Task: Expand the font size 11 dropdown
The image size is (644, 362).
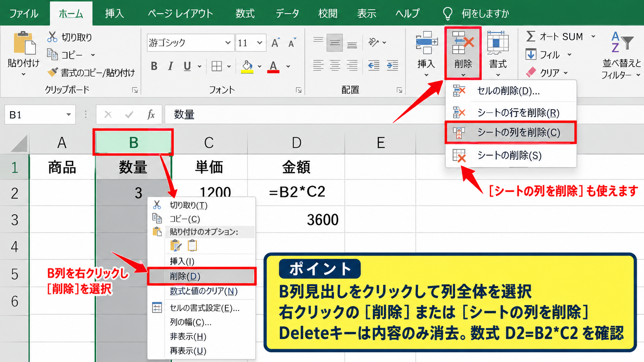Action: 260,43
